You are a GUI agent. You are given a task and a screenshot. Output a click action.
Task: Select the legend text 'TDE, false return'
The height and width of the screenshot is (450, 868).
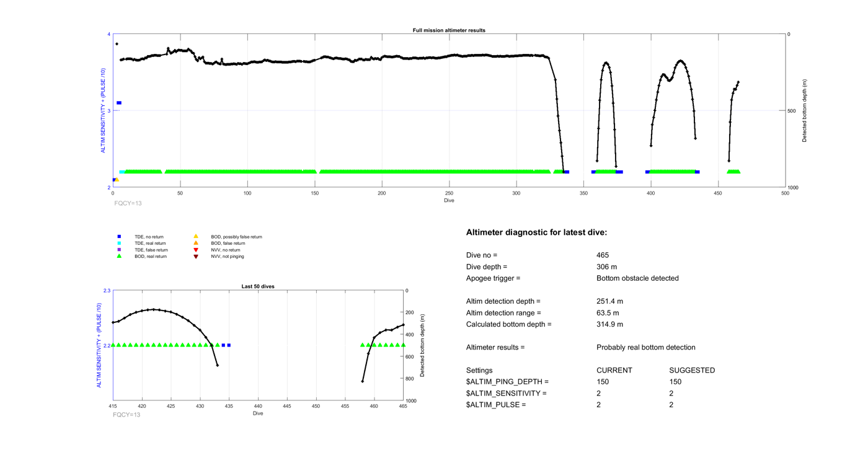click(x=151, y=250)
